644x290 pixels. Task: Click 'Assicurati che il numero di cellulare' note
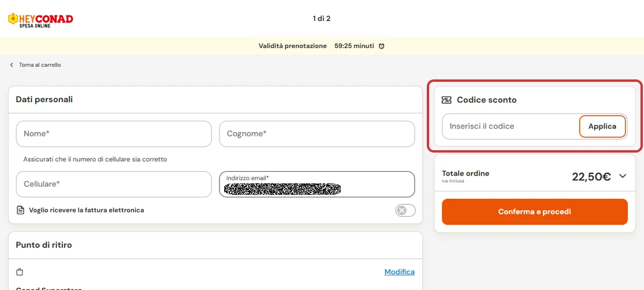pyautogui.click(x=95, y=159)
